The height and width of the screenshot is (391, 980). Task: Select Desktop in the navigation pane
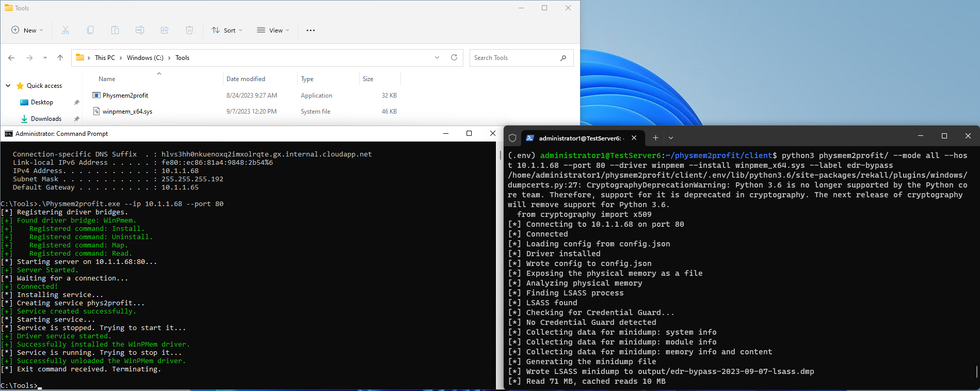pyautogui.click(x=42, y=102)
